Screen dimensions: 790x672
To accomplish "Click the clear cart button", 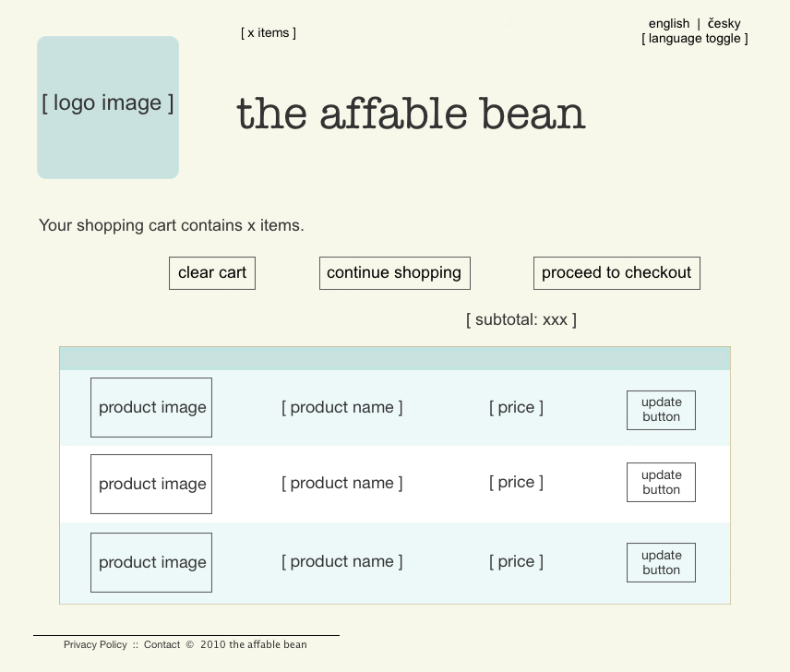I will [x=211, y=272].
